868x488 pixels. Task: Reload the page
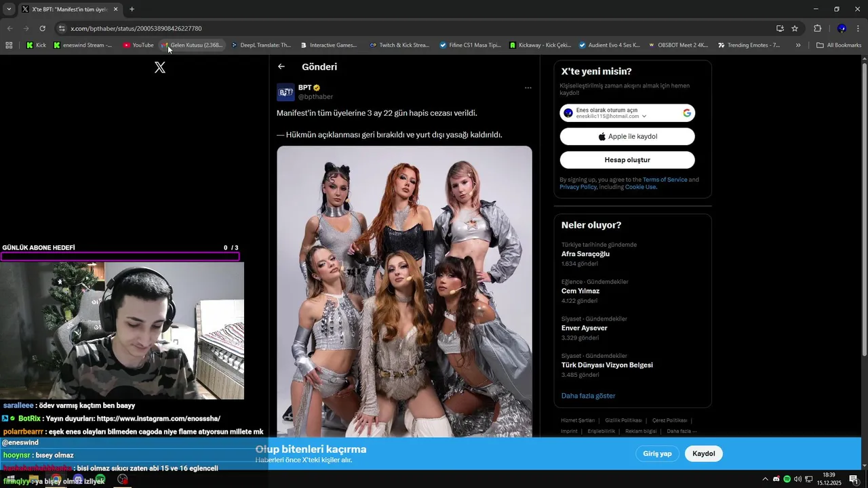tap(42, 28)
